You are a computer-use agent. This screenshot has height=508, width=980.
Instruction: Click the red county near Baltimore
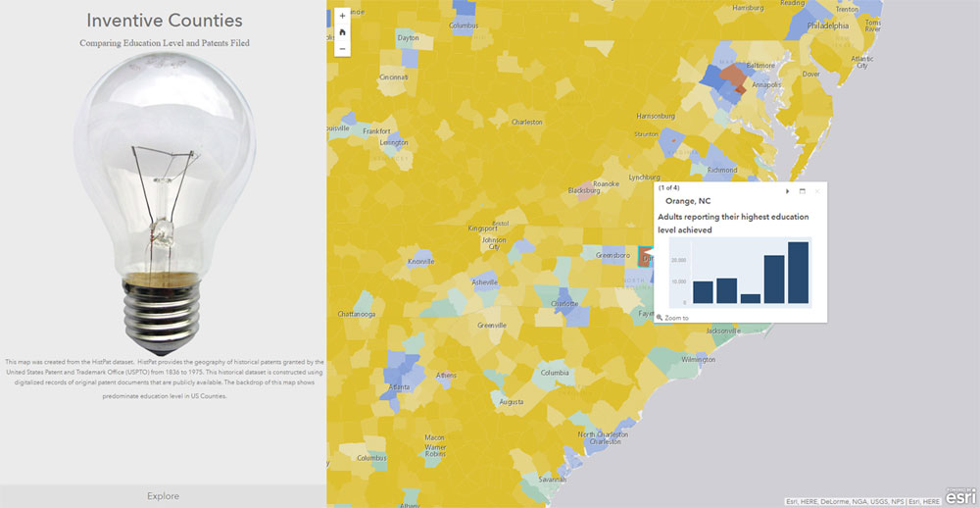731,76
